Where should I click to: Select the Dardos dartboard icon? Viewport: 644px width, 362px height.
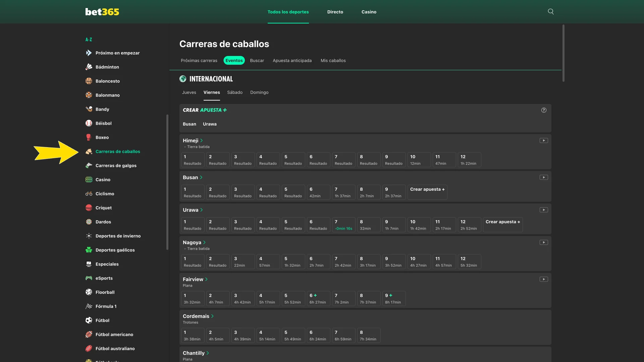[89, 222]
